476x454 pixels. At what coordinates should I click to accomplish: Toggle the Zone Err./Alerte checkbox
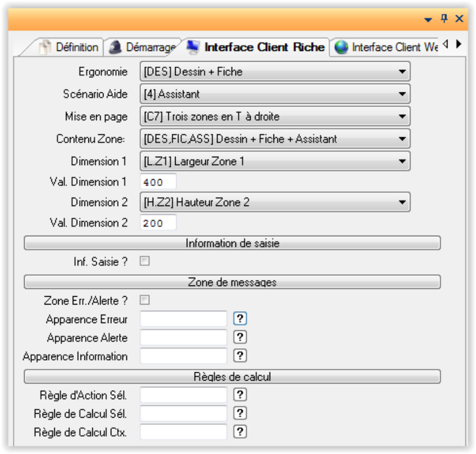pyautogui.click(x=145, y=300)
